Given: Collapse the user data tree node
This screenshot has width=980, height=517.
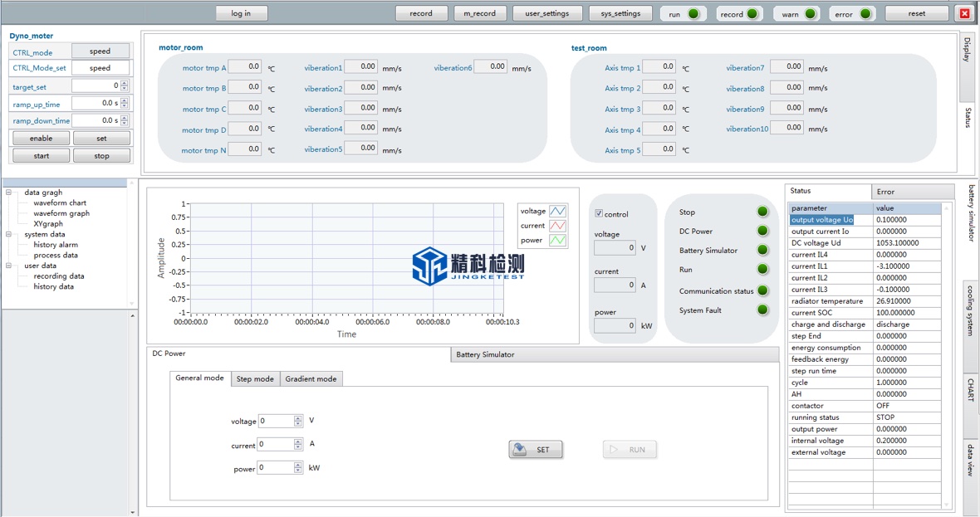Looking at the screenshot, I should pos(9,266).
